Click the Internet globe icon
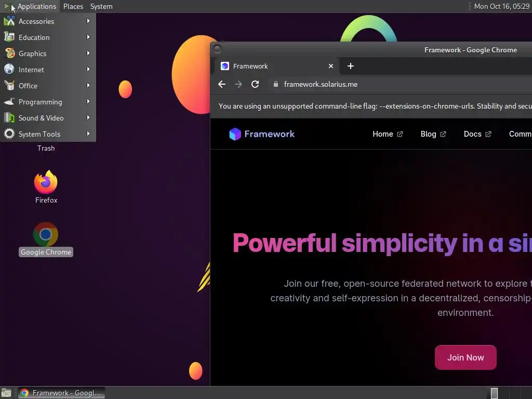This screenshot has width=532, height=399. tap(9, 69)
